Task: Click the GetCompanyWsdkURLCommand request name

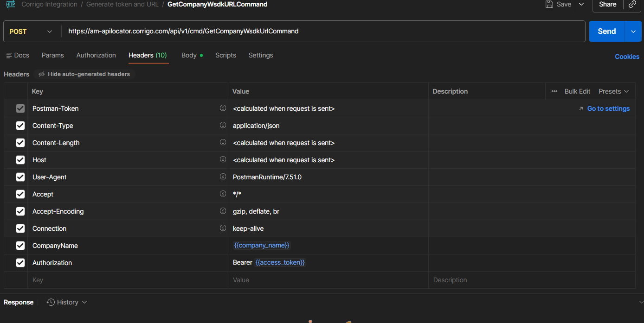Action: [217, 4]
